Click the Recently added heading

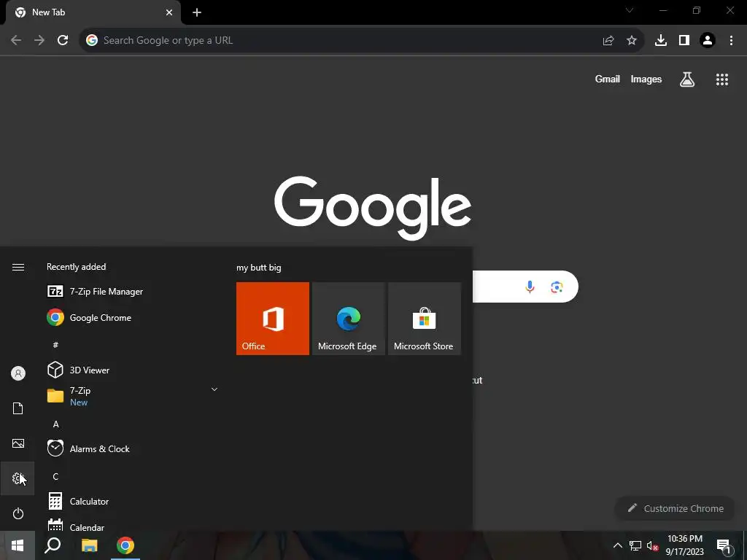(76, 267)
